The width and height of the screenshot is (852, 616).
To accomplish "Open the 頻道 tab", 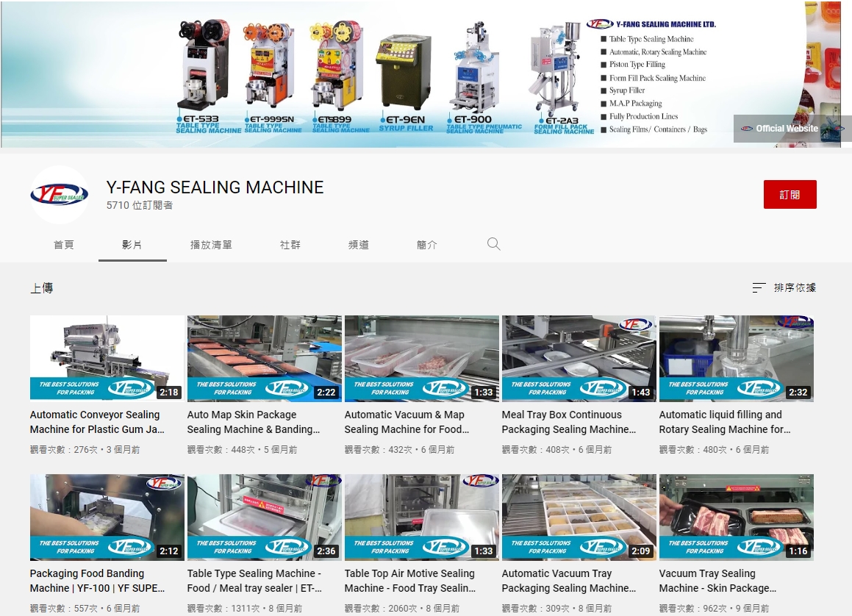I will point(359,245).
